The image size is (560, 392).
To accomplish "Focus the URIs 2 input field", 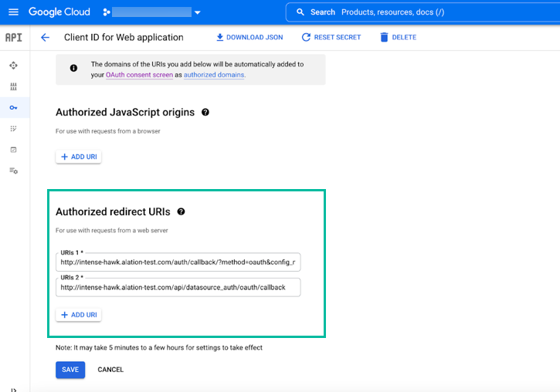I will [x=178, y=288].
